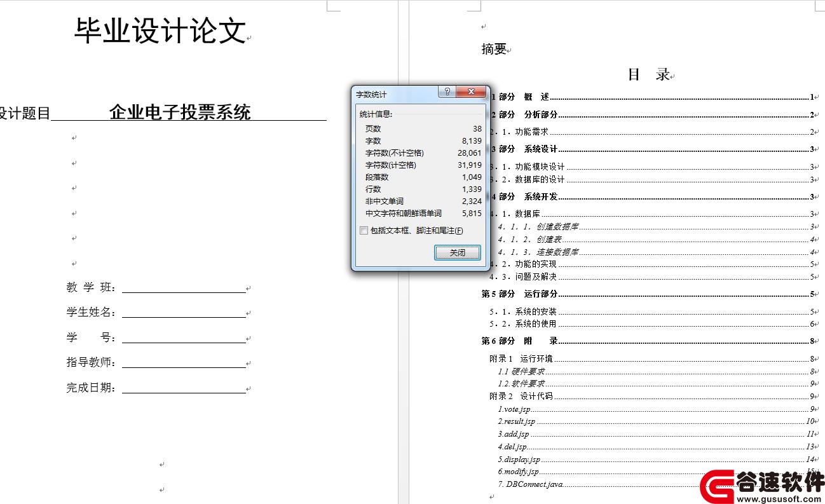Open the 系统开发 contents entry

point(652,197)
